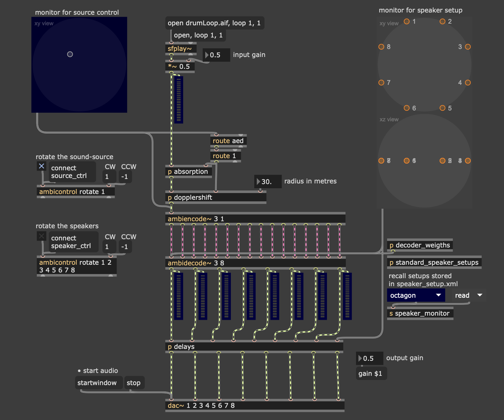
Task: Select the route aed object
Action: coord(229,141)
